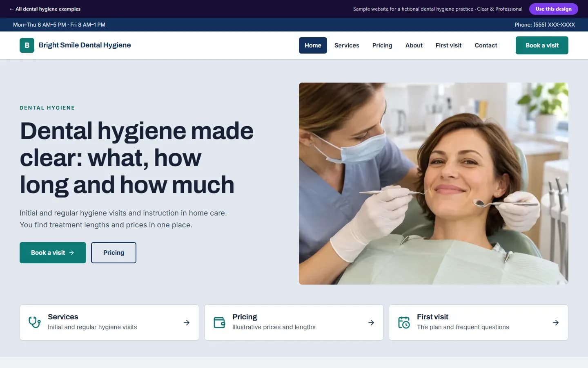This screenshot has height=368, width=588.
Task: Click the arrow on the Services card
Action: (187, 323)
